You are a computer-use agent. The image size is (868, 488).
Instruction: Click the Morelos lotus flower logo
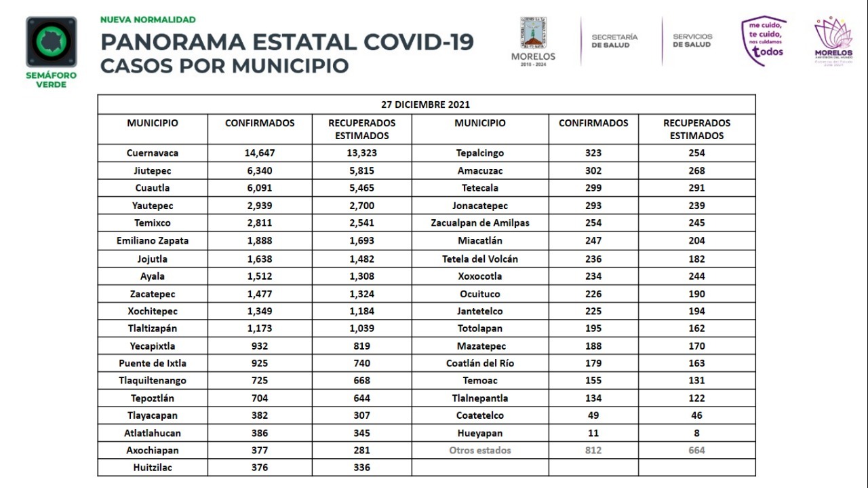coord(833,40)
